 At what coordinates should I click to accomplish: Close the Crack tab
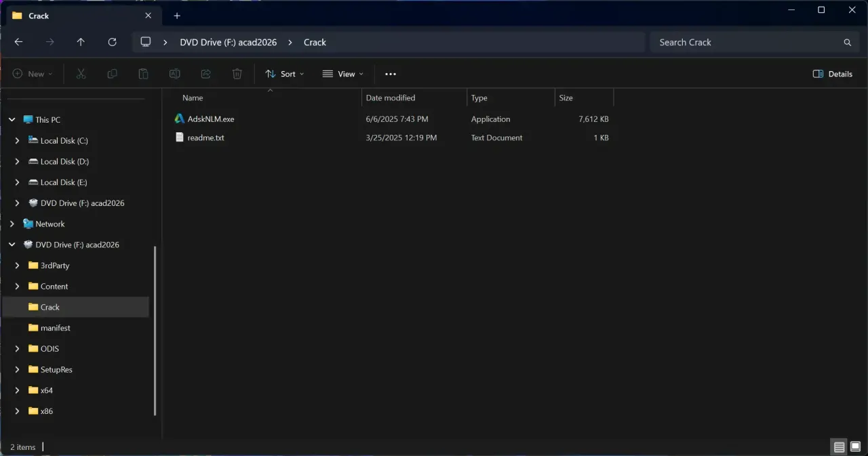tap(149, 16)
